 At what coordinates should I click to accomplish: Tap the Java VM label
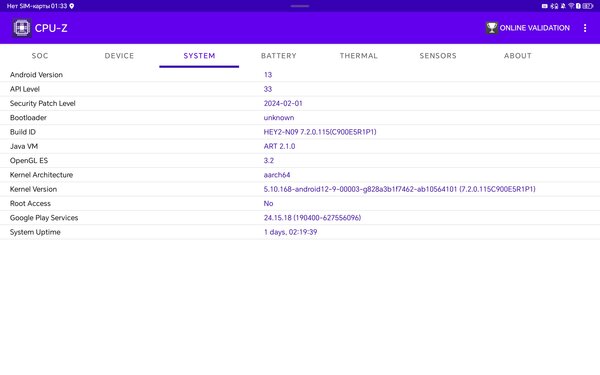pyautogui.click(x=24, y=146)
